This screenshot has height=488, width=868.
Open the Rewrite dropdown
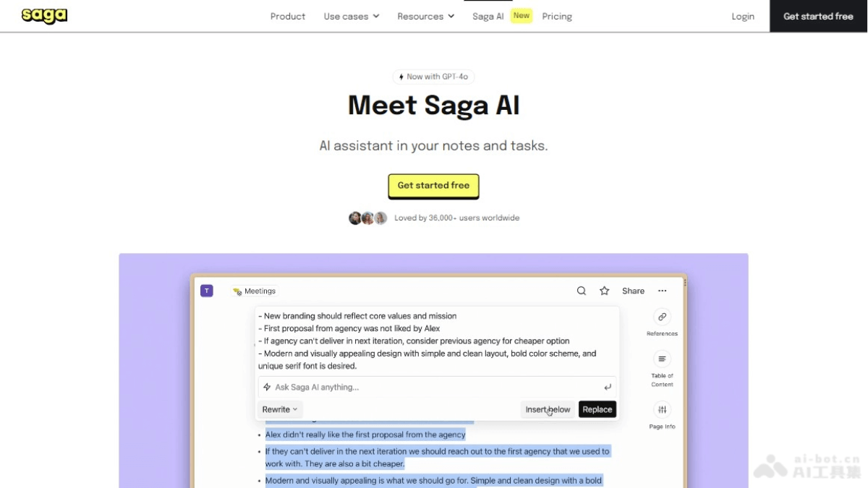pos(279,409)
